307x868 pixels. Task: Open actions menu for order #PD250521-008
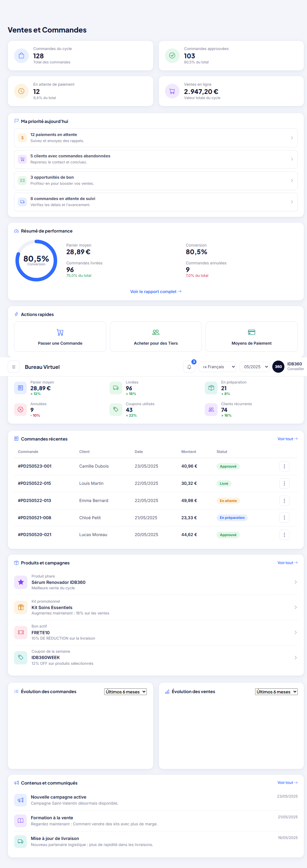pos(284,518)
